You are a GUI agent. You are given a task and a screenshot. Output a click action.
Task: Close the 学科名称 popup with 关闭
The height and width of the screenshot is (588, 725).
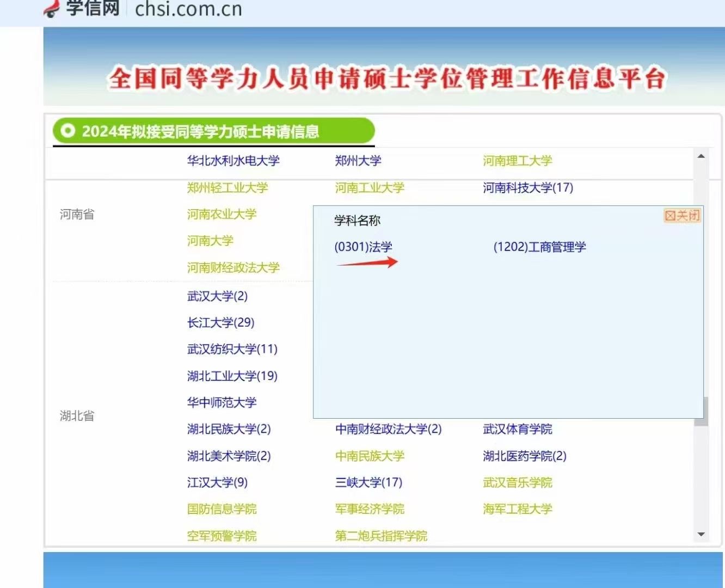[x=683, y=215]
